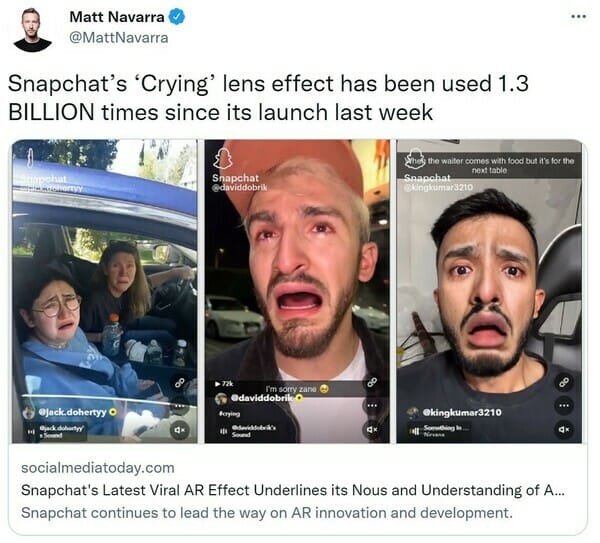This screenshot has height=543, width=600.
Task: Open the more options dots on daviddobrik video
Action: click(x=372, y=406)
